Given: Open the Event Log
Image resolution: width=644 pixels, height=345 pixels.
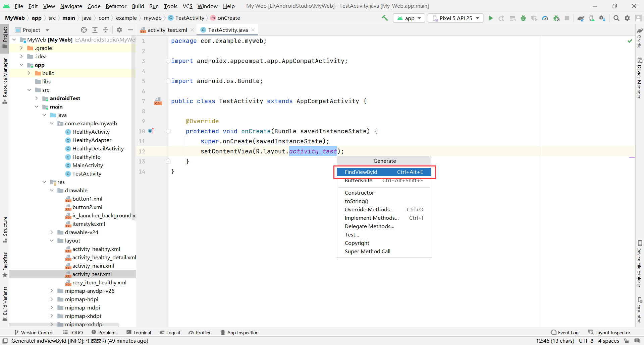Looking at the screenshot, I should pyautogui.click(x=565, y=333).
